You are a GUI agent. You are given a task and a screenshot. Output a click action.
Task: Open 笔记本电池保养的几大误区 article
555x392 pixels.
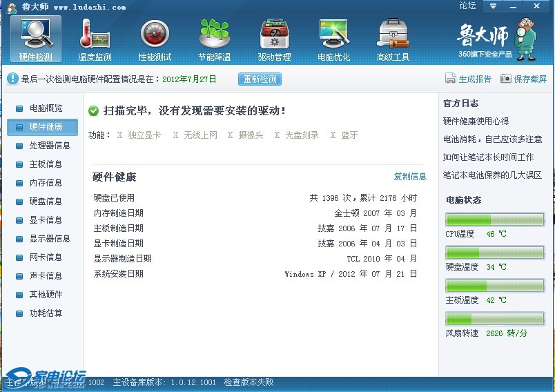492,175
